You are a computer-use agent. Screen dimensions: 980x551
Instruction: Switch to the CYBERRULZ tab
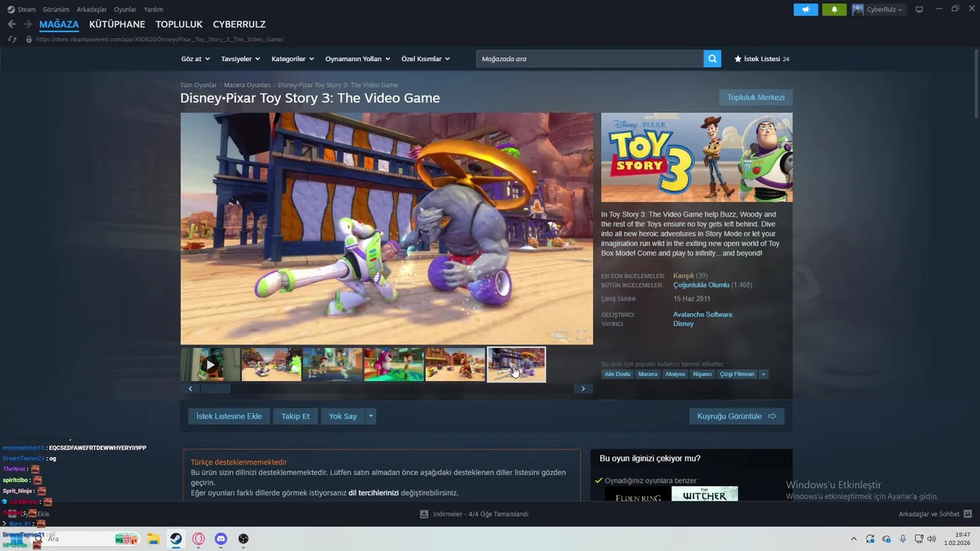point(239,24)
